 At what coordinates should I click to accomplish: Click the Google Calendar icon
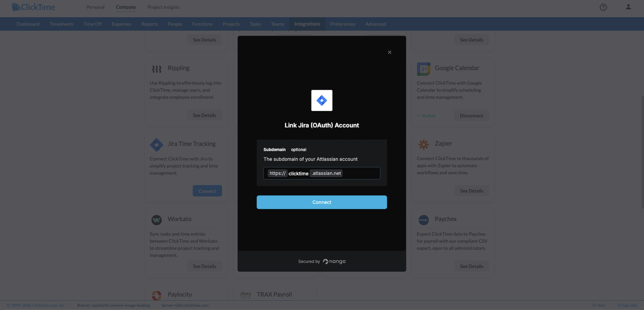point(423,69)
